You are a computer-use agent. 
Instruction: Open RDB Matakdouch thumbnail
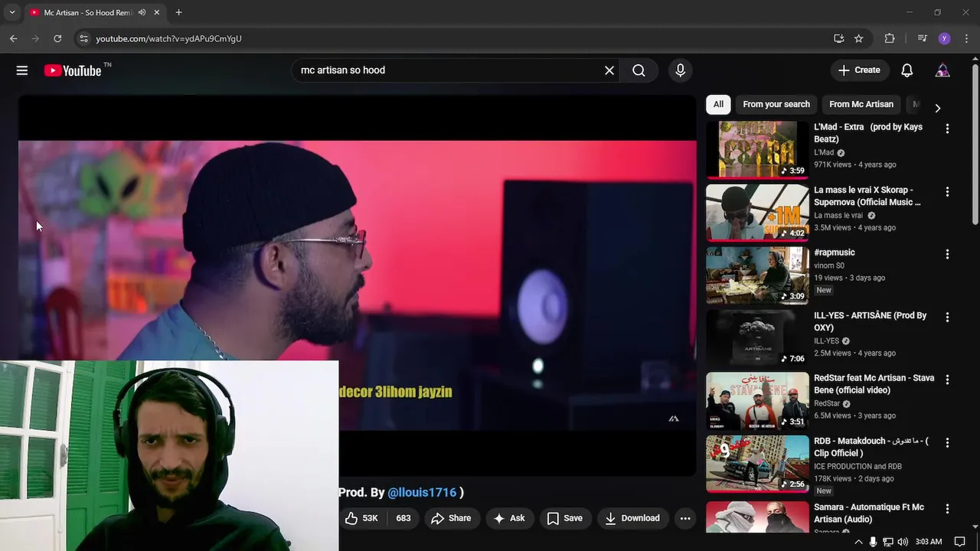coord(757,463)
